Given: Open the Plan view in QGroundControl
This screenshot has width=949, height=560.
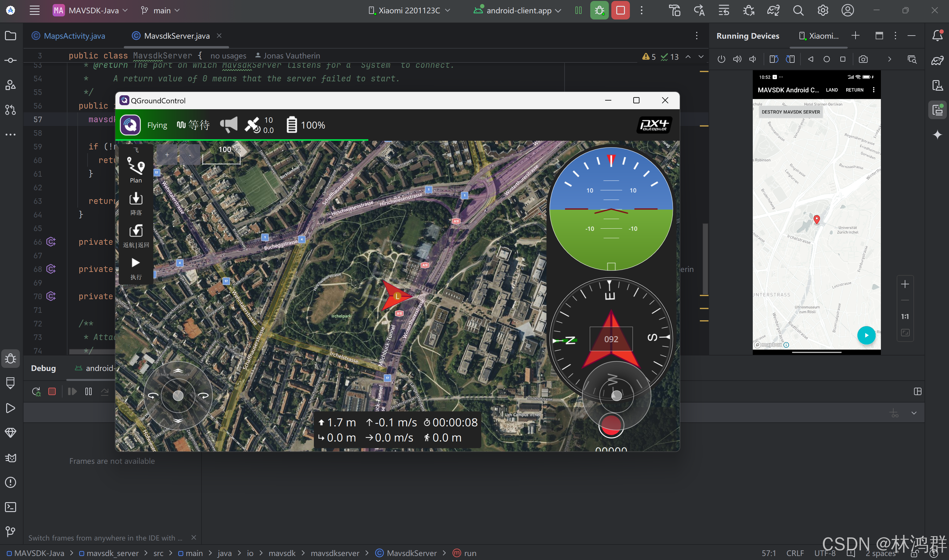Looking at the screenshot, I should (136, 170).
